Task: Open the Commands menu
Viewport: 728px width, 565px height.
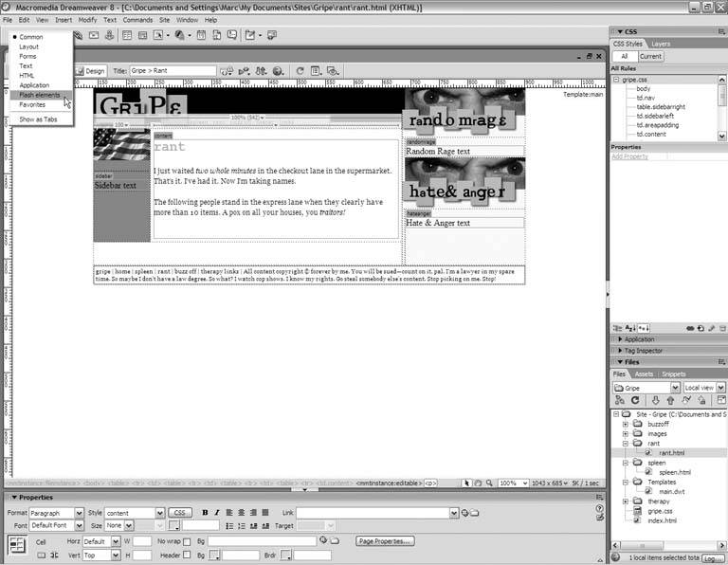Action: [137, 19]
